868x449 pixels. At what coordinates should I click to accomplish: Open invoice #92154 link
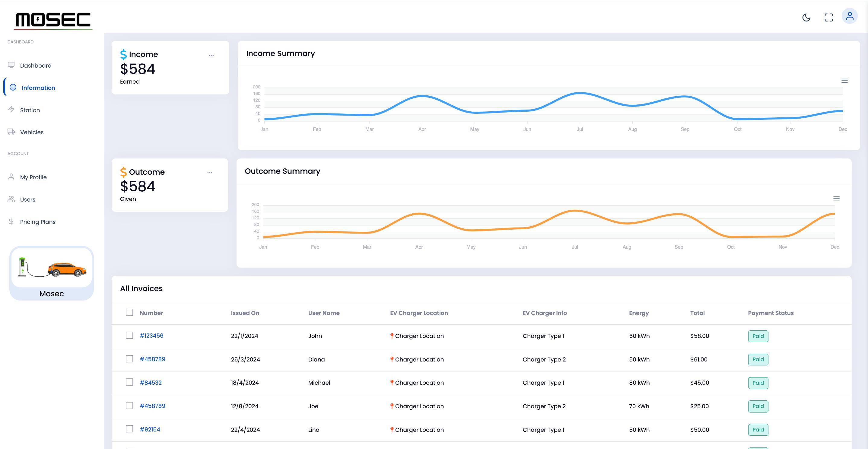(x=150, y=429)
